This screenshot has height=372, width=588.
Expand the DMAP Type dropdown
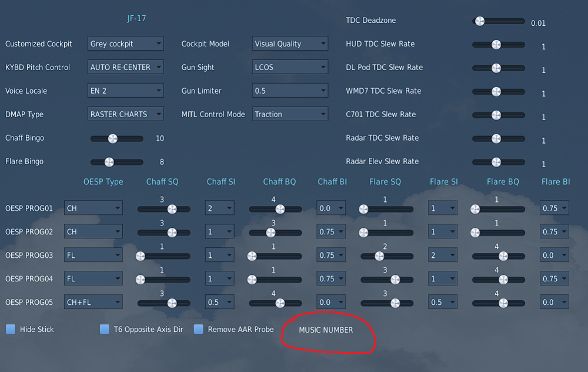pos(126,114)
